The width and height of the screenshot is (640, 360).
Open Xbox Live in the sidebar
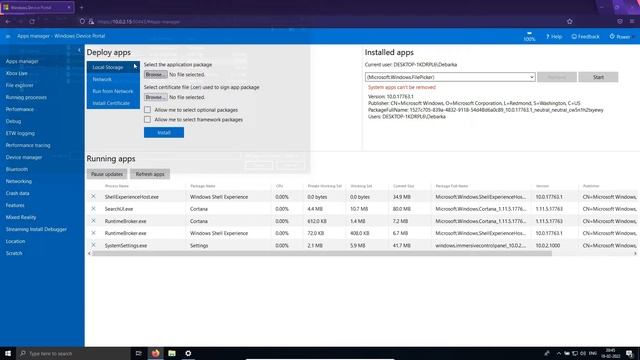click(x=17, y=73)
